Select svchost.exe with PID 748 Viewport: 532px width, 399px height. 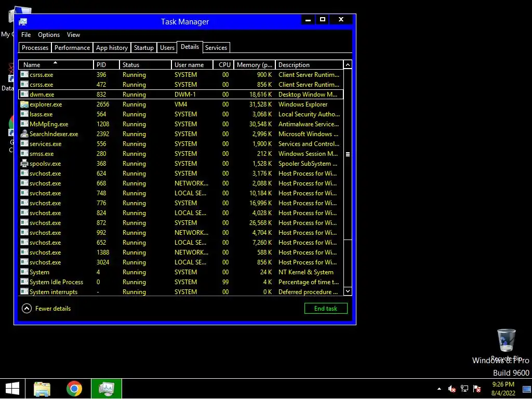[x=181, y=193]
